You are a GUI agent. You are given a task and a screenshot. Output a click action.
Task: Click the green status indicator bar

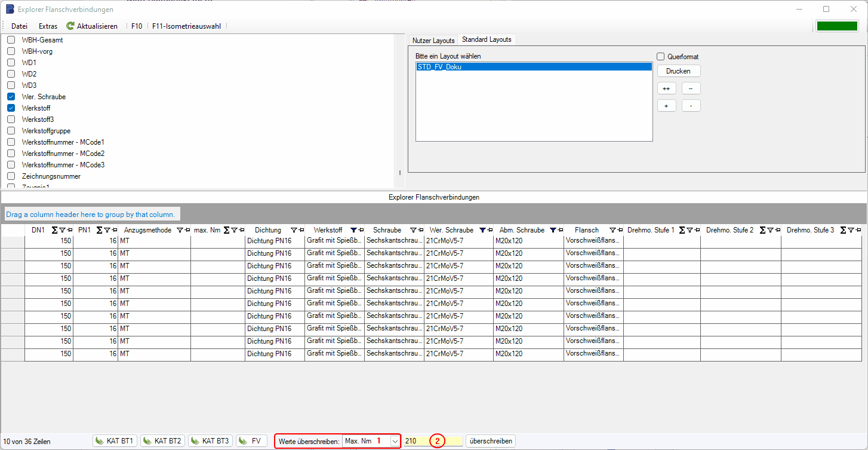(x=836, y=26)
